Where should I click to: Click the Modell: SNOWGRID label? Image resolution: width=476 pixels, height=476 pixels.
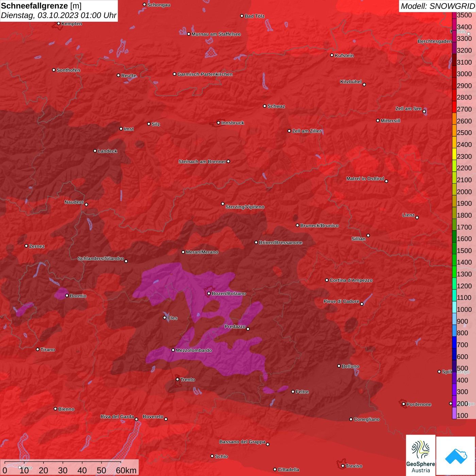(x=438, y=6)
